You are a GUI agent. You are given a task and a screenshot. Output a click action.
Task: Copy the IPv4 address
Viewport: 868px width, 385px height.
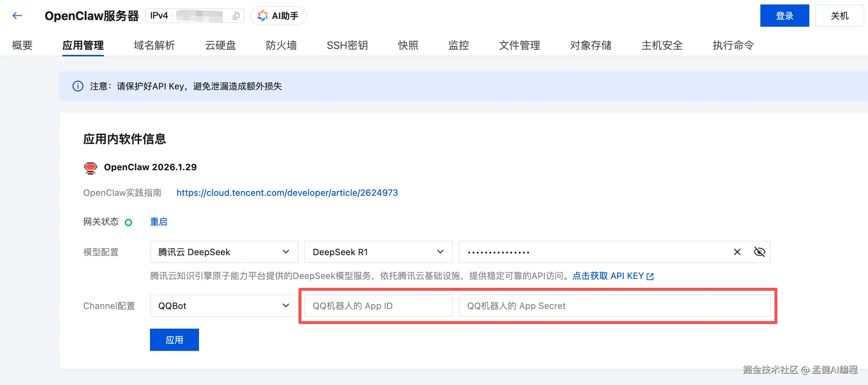point(236,16)
